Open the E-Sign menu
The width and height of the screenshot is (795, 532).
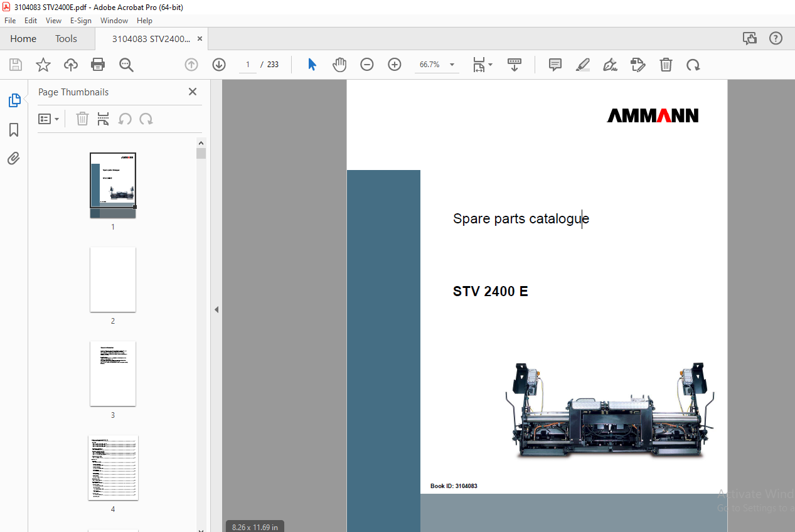point(81,21)
